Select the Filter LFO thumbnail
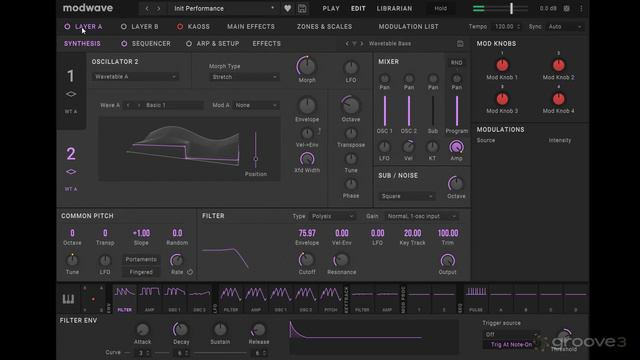This screenshot has height=360, width=640. coord(231,299)
